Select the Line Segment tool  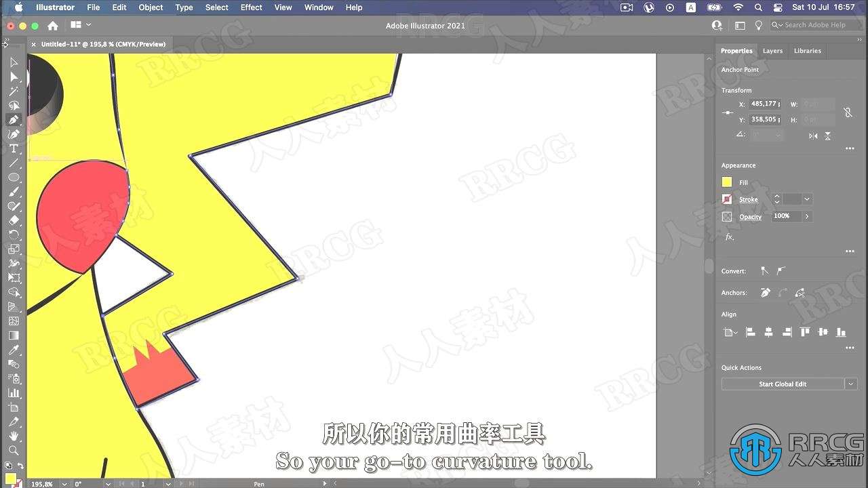click(x=14, y=163)
